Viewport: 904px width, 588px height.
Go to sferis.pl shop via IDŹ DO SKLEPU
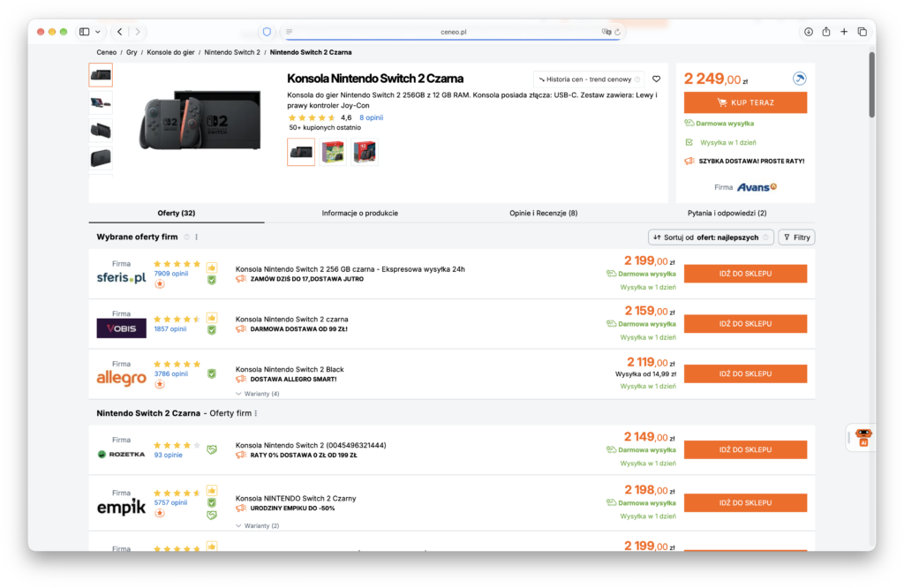tap(745, 274)
